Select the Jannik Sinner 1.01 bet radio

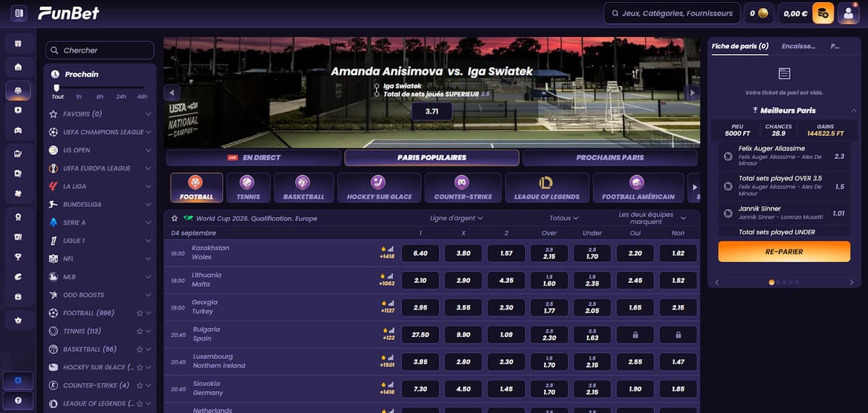[x=728, y=213]
